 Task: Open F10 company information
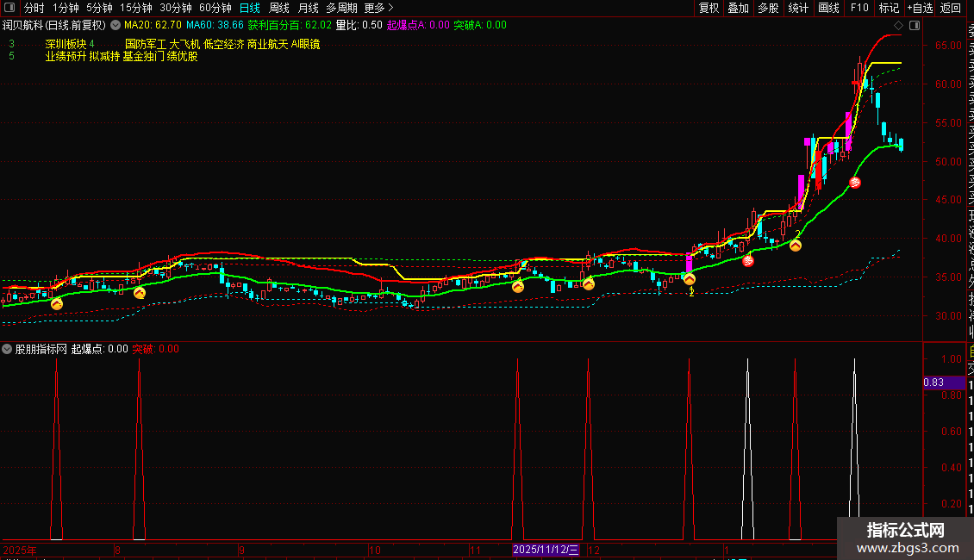point(859,8)
